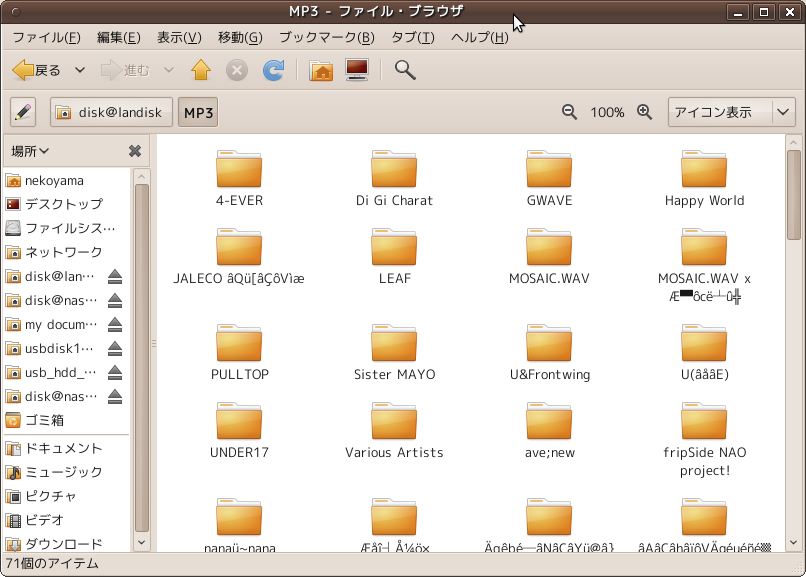The image size is (806, 577).
Task: Select the LEAF folder icon
Action: pyautogui.click(x=394, y=247)
